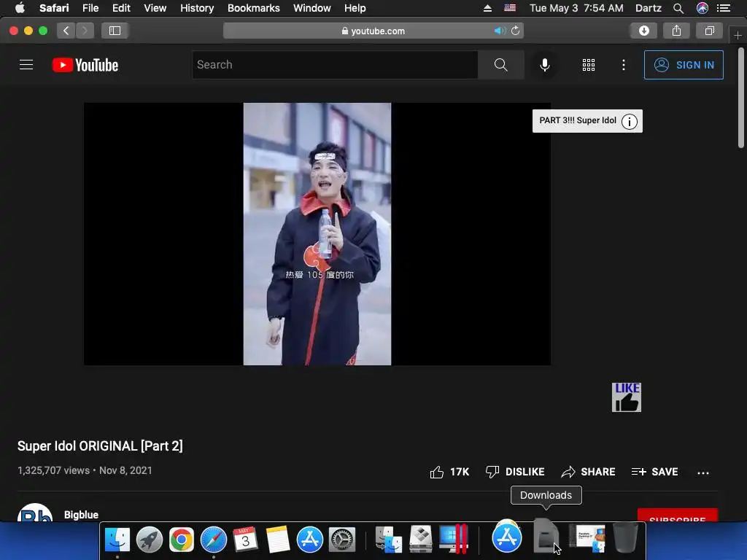Open Spotlight search in menu bar

click(678, 8)
